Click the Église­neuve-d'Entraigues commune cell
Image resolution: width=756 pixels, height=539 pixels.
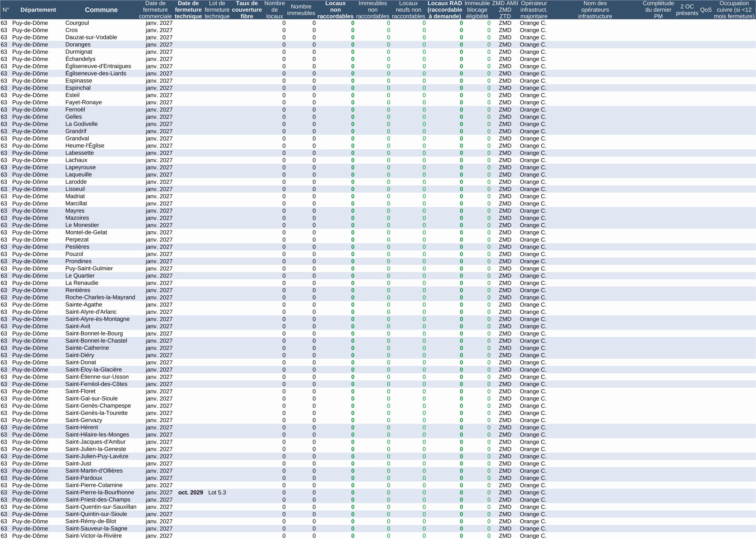(x=98, y=66)
